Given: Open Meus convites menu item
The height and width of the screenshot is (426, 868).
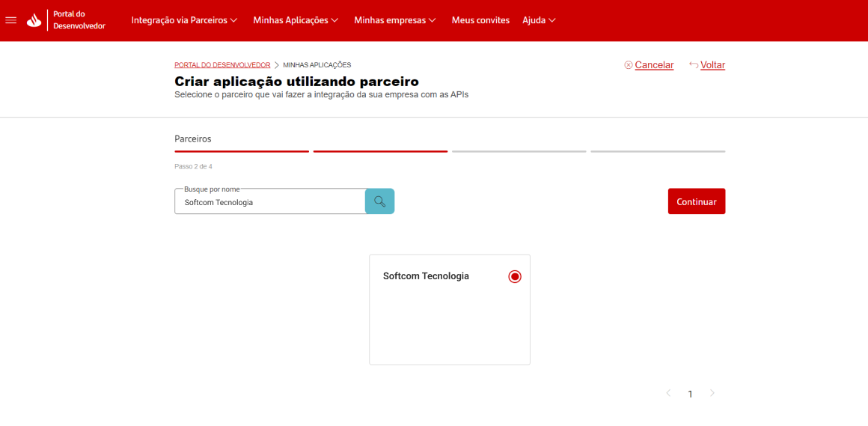Looking at the screenshot, I should [x=480, y=20].
